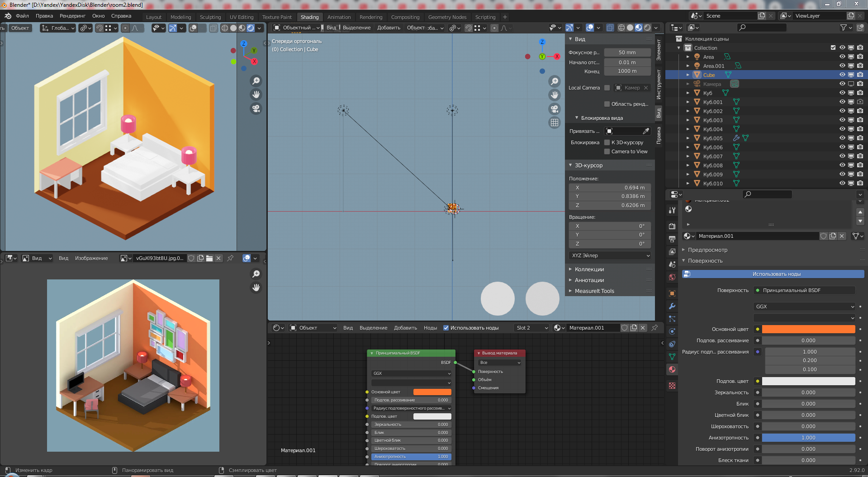Open the Рендеринг menu

[72, 16]
